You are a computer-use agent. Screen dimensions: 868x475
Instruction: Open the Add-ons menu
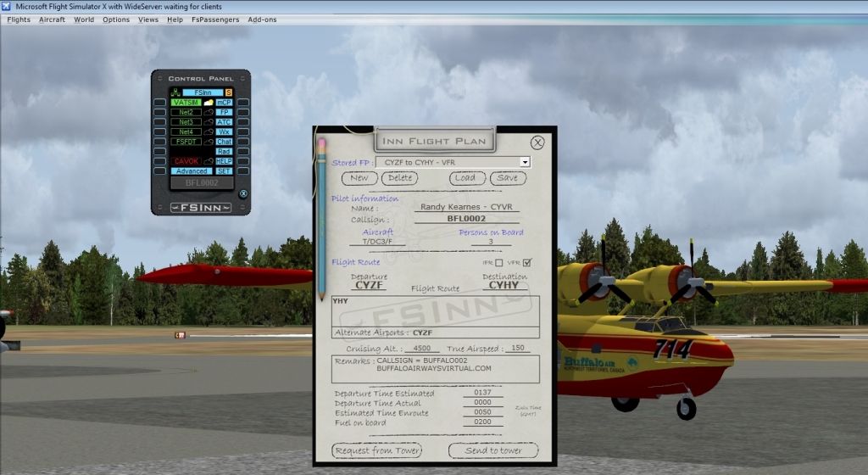pos(262,20)
